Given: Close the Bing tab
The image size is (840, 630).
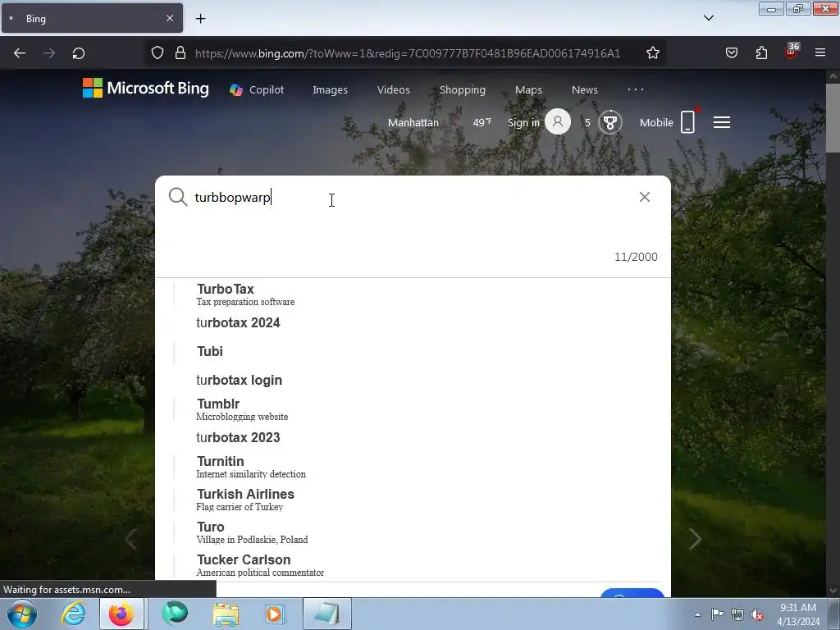Looking at the screenshot, I should pos(170,18).
